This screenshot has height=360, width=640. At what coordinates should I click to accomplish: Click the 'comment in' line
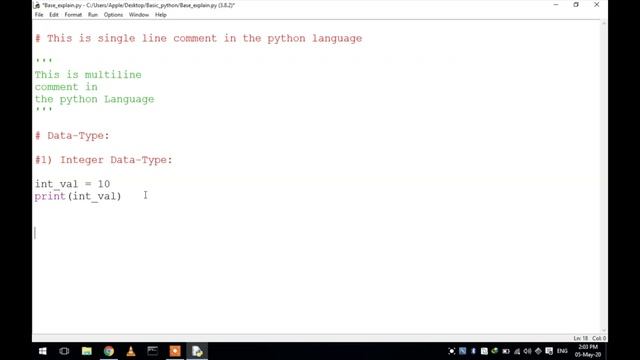(66, 87)
